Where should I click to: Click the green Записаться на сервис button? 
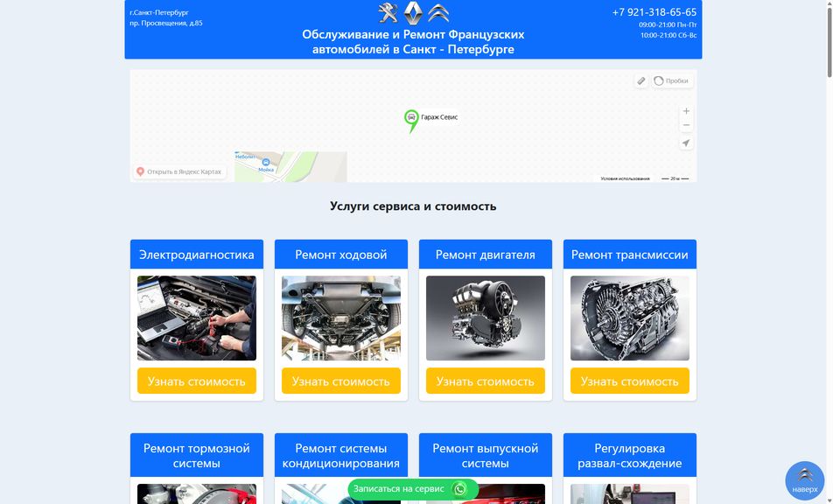tap(413, 488)
